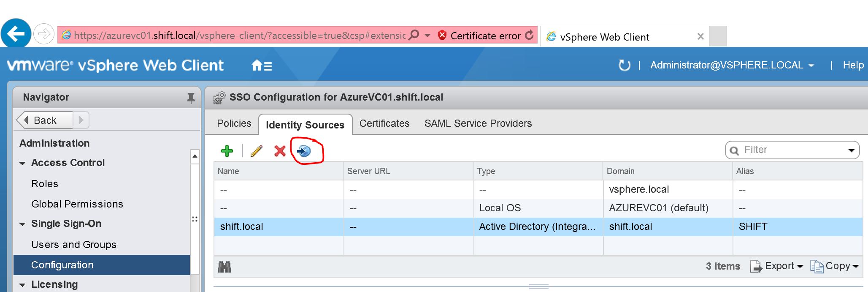This screenshot has width=868, height=292.
Task: Switch to the Certificates tab
Action: point(384,123)
